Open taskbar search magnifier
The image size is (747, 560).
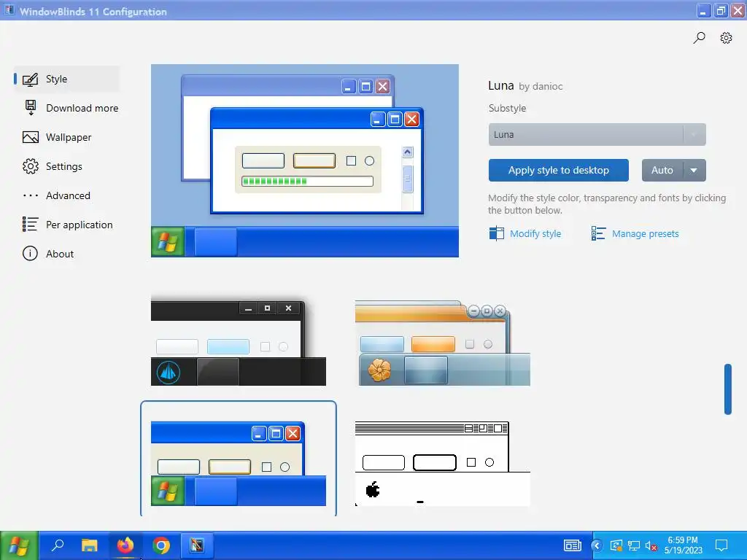(x=58, y=545)
